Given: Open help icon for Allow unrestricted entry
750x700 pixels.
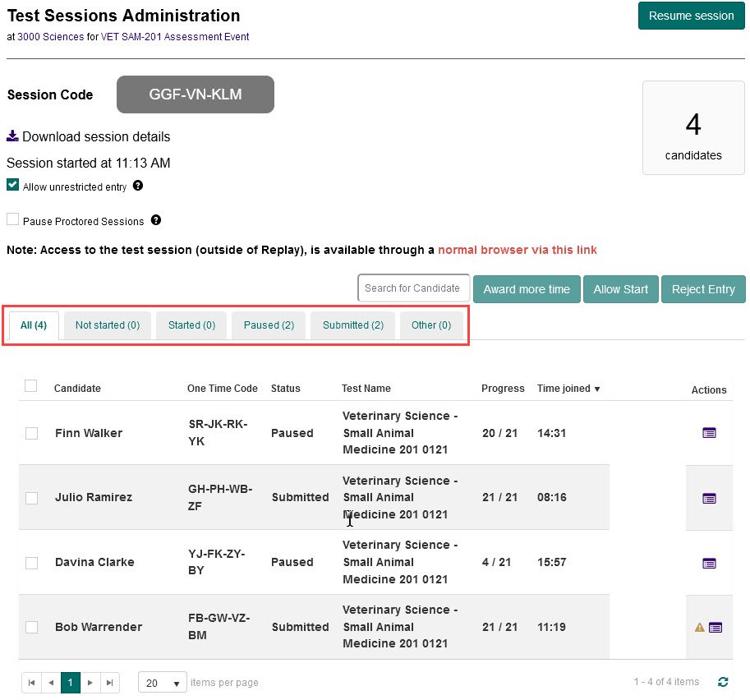Looking at the screenshot, I should (138, 186).
